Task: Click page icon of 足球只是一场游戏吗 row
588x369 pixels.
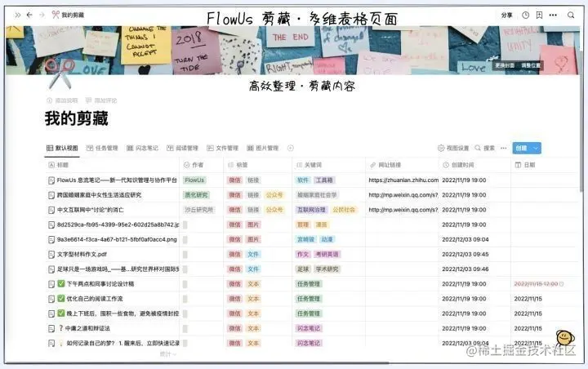Action: point(51,269)
